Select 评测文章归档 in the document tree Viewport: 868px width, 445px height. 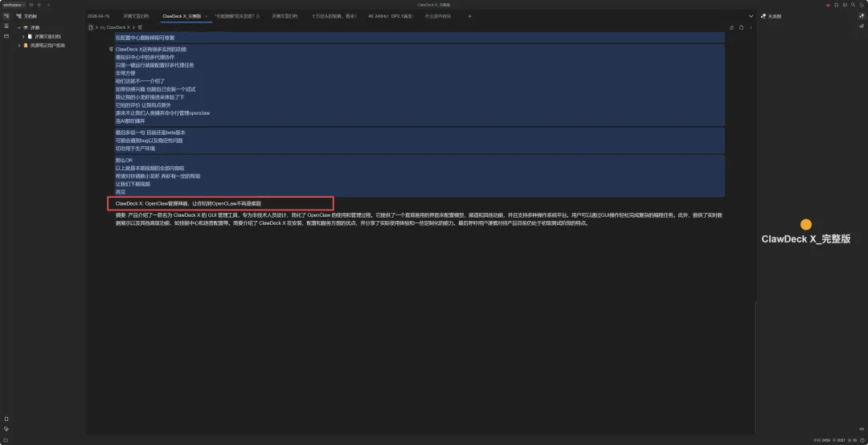(x=48, y=36)
